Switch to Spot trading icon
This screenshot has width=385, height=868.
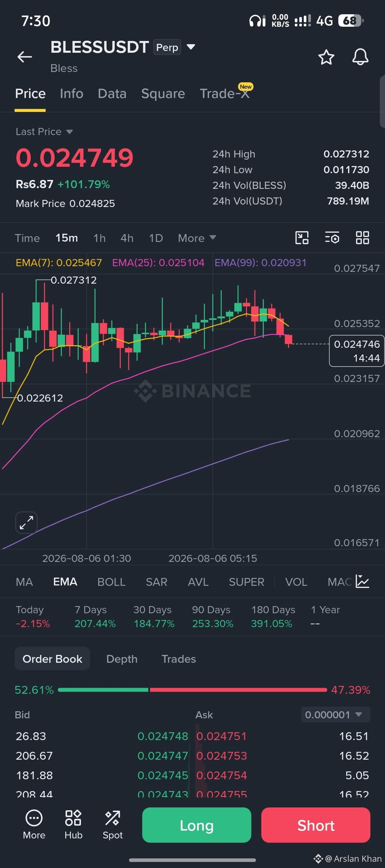pos(113,825)
